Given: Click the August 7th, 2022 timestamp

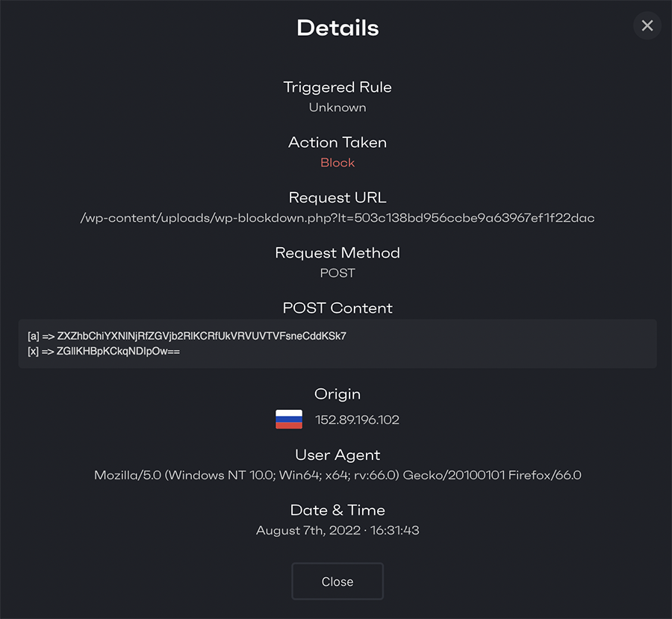Looking at the screenshot, I should point(337,530).
